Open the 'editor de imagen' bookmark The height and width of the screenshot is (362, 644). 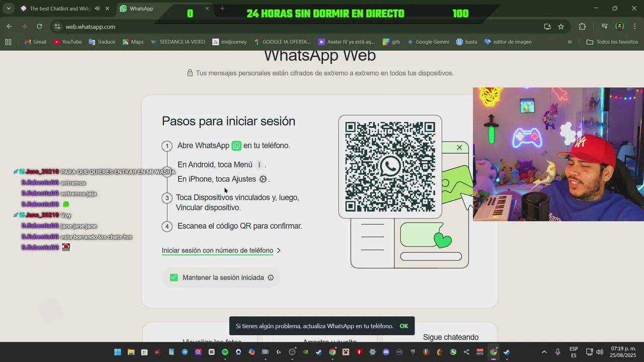tap(508, 42)
